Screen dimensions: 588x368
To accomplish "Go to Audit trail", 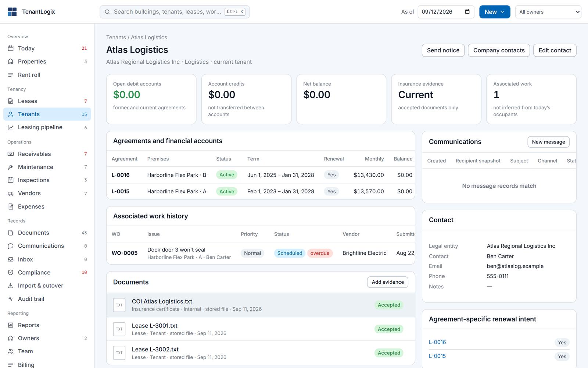I will (x=47, y=299).
